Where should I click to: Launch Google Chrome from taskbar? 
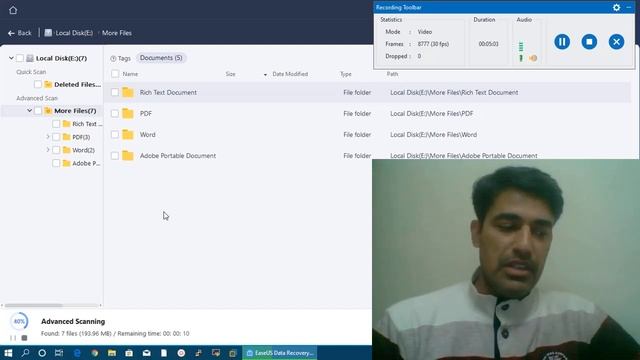pyautogui.click(x=95, y=353)
